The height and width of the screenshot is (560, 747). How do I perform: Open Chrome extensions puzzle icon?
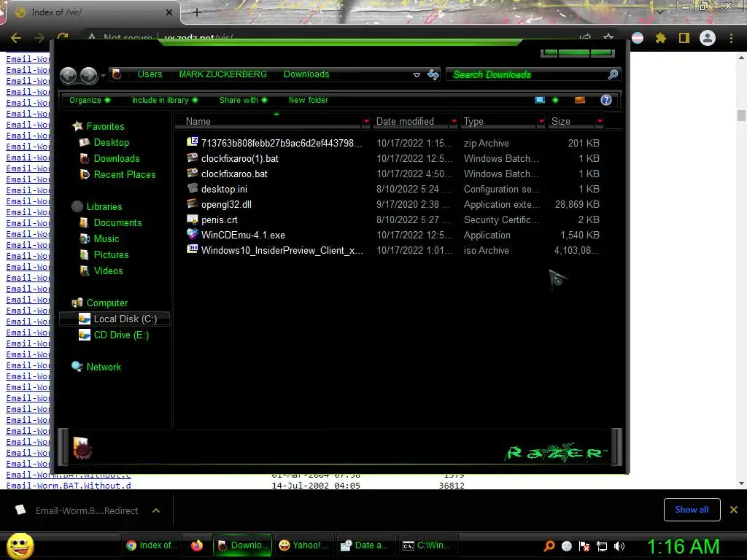pos(660,38)
